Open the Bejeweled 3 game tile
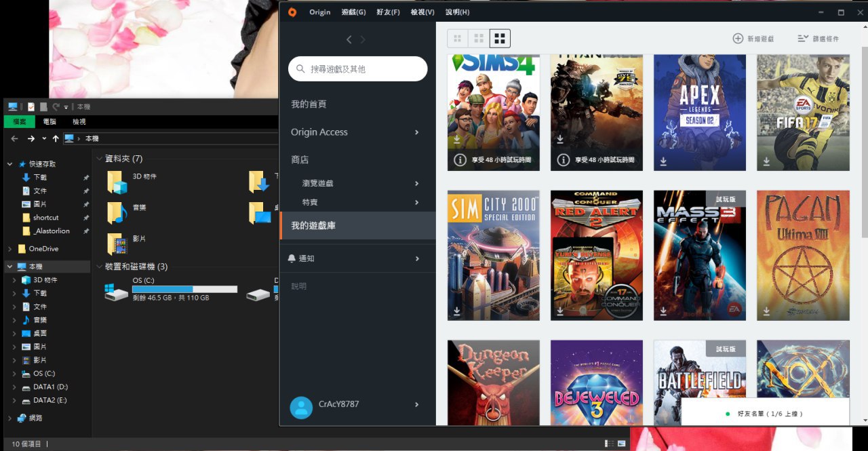The image size is (868, 451). pos(597,383)
